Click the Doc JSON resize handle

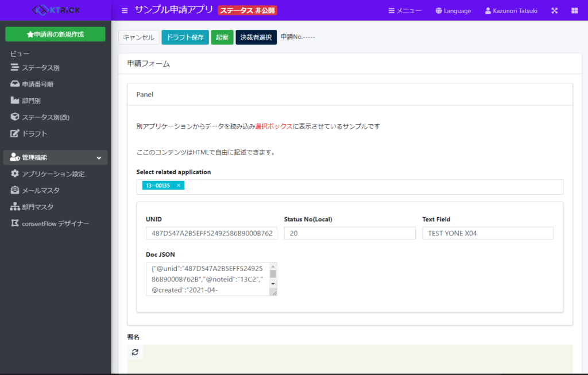tap(274, 293)
